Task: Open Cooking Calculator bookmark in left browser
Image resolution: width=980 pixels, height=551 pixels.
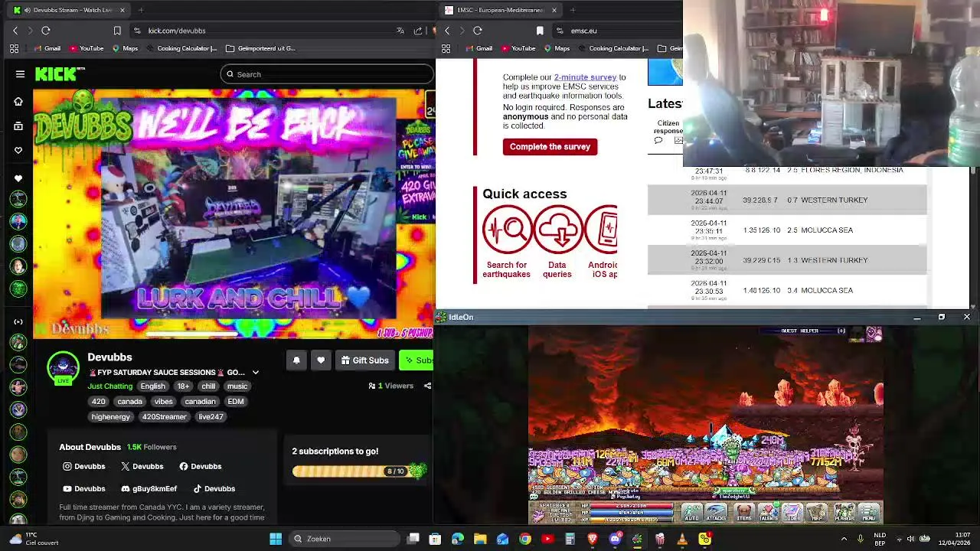Action: click(181, 48)
